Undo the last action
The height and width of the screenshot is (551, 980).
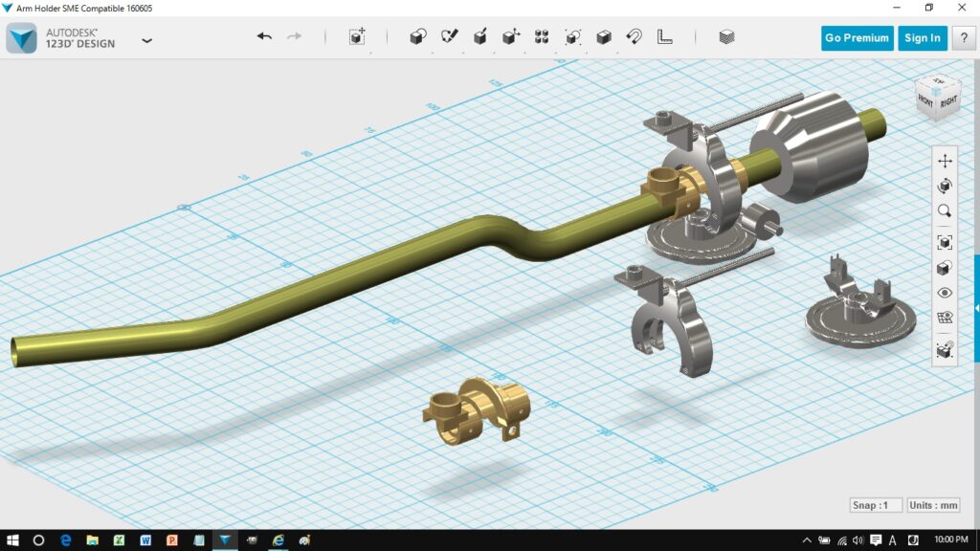point(264,37)
